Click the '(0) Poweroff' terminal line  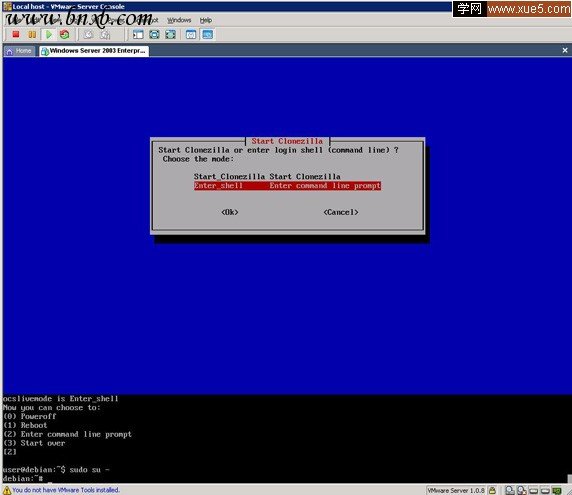coord(30,416)
